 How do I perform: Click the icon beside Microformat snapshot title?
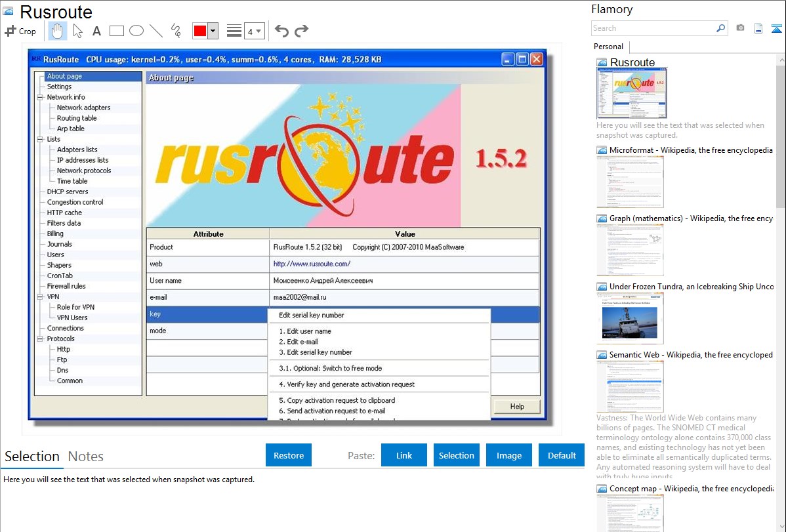(x=602, y=150)
